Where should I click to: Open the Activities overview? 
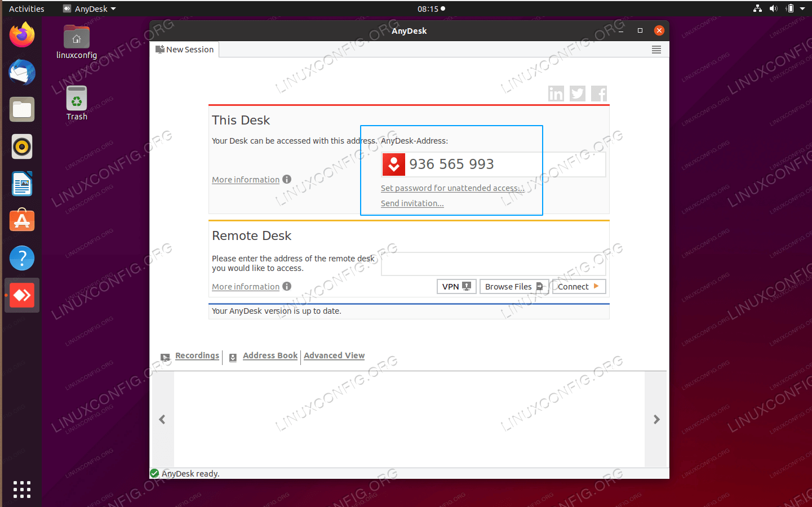[x=26, y=8]
